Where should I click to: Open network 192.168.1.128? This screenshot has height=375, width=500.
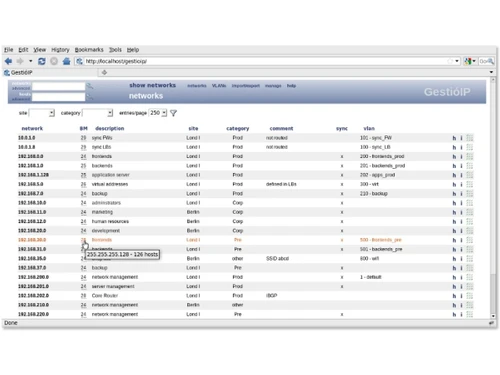pos(33,175)
